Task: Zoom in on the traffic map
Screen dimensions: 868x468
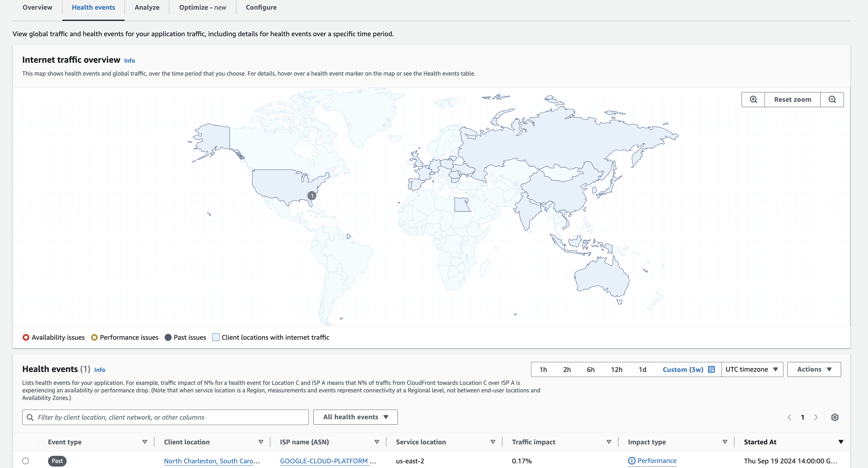Action: (x=753, y=100)
